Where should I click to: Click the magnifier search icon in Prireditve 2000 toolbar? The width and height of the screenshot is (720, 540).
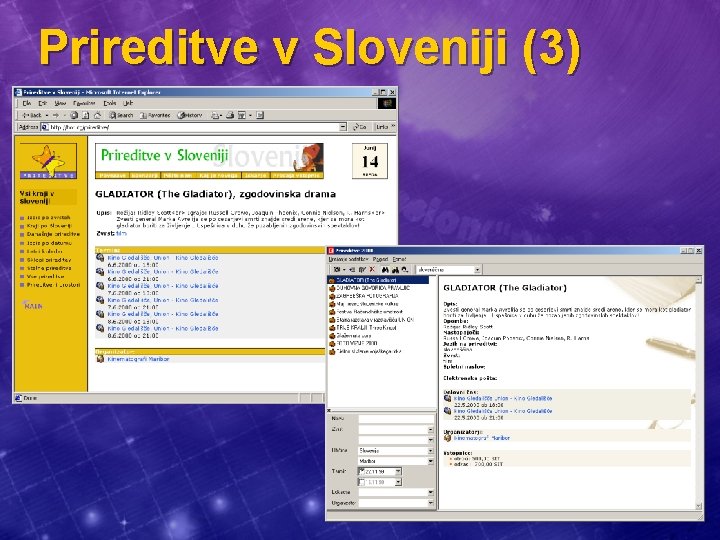pyautogui.click(x=405, y=270)
